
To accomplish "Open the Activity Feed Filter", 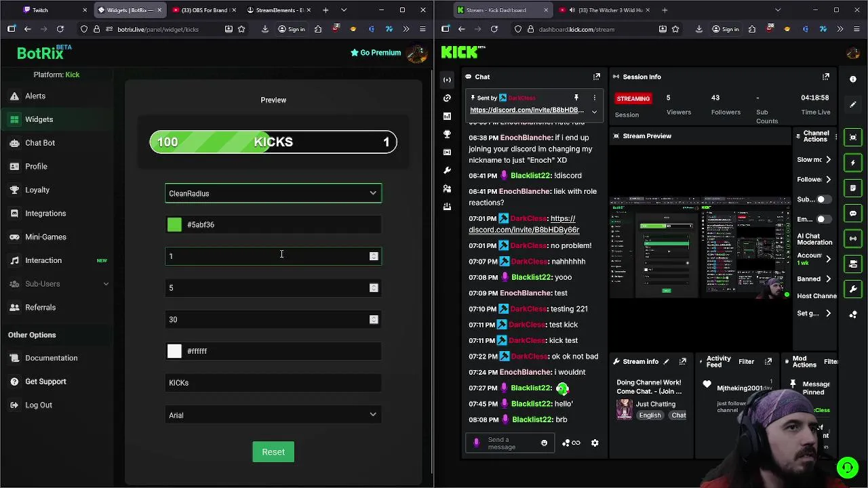I will tap(746, 361).
